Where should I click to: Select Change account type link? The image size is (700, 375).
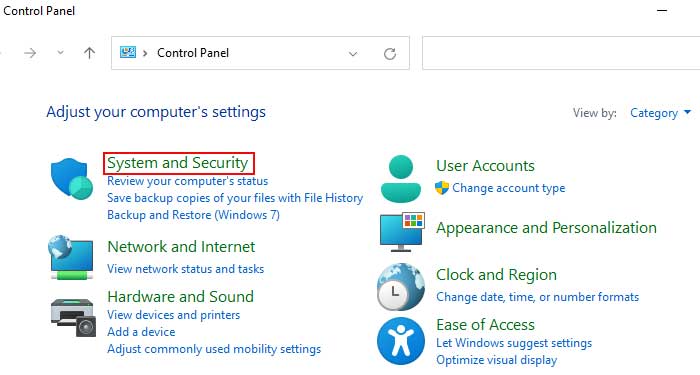click(508, 188)
